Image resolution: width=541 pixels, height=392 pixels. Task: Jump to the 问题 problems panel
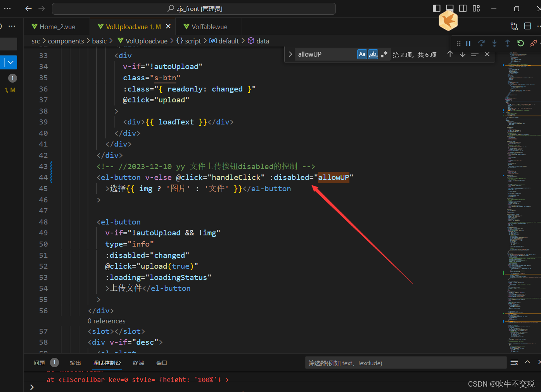39,363
